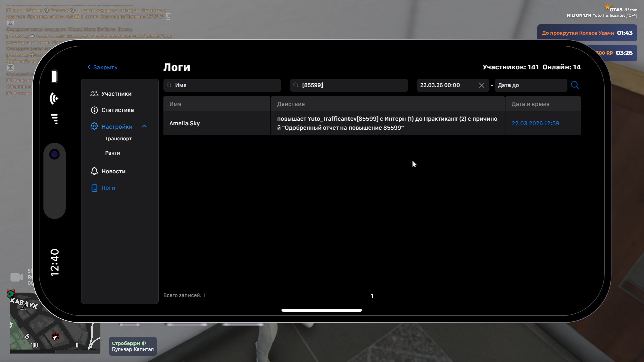This screenshot has width=644, height=362.
Task: Select the Транспорт submenu item
Action: (x=118, y=139)
